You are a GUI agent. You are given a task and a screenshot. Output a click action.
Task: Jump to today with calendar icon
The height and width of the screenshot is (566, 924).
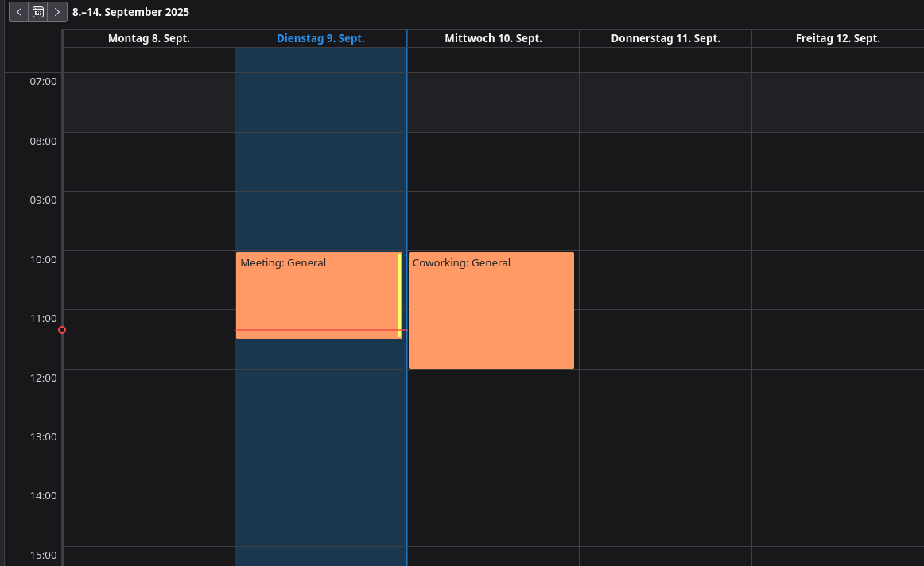pyautogui.click(x=37, y=12)
